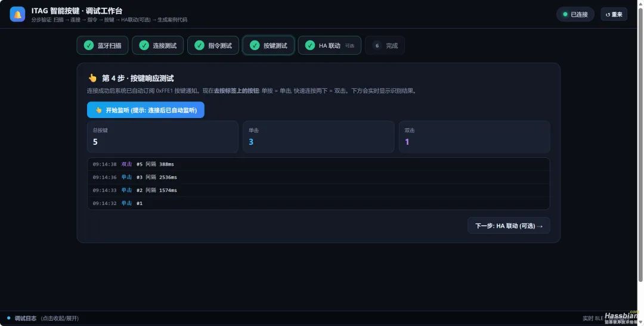This screenshot has height=326, width=644.
Task: Click the green checkmark on 连接测试 step
Action: (x=144, y=45)
